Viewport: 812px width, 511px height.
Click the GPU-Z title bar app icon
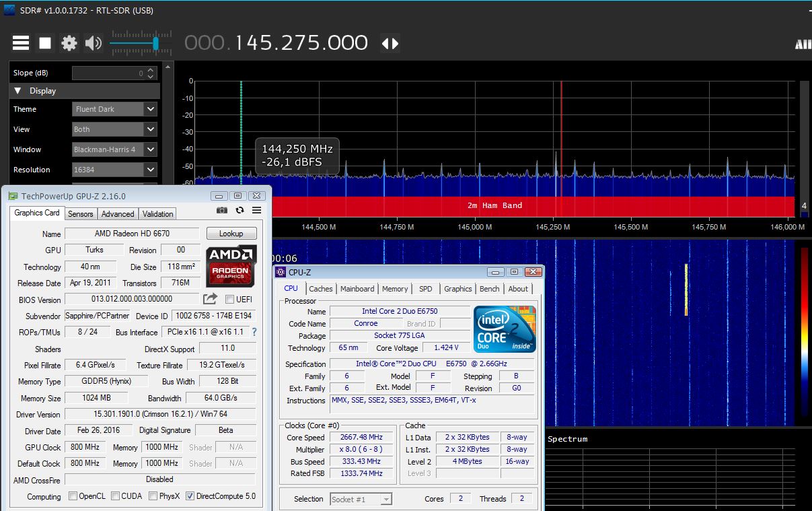pos(13,196)
